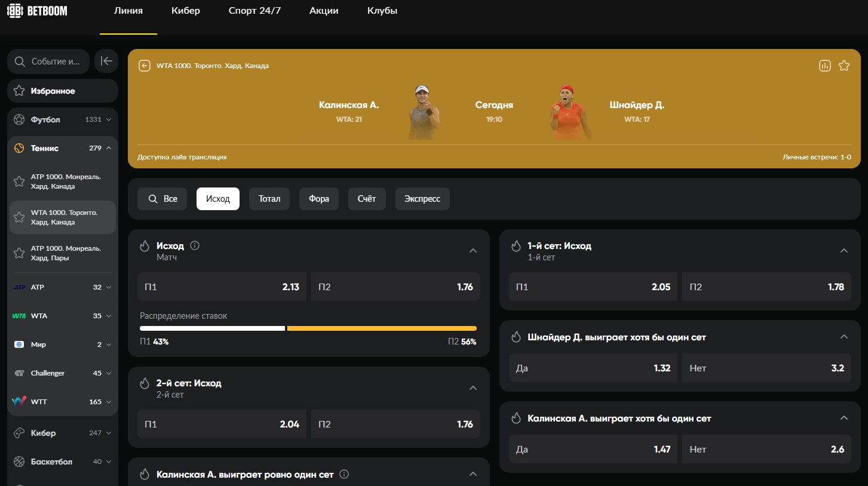Click flame icon on Шнайдер Д. set market
Viewport: 868px width, 486px height.
point(516,337)
